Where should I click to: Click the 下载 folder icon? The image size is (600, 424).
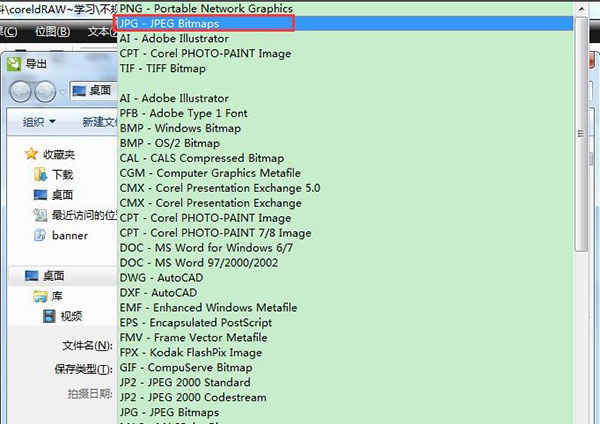(41, 174)
